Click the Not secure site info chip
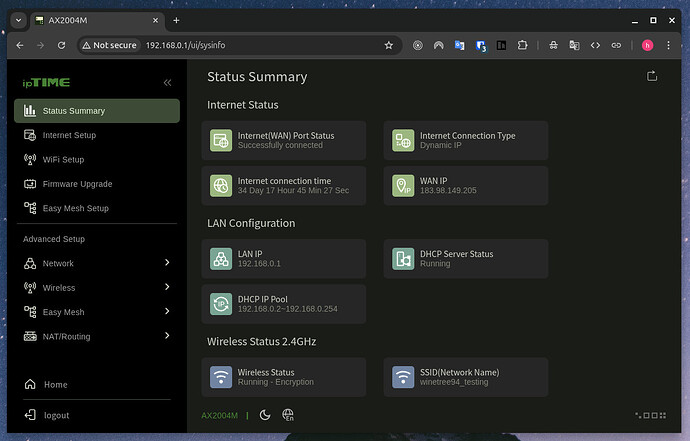Viewport: 690px width, 441px height. [110, 45]
